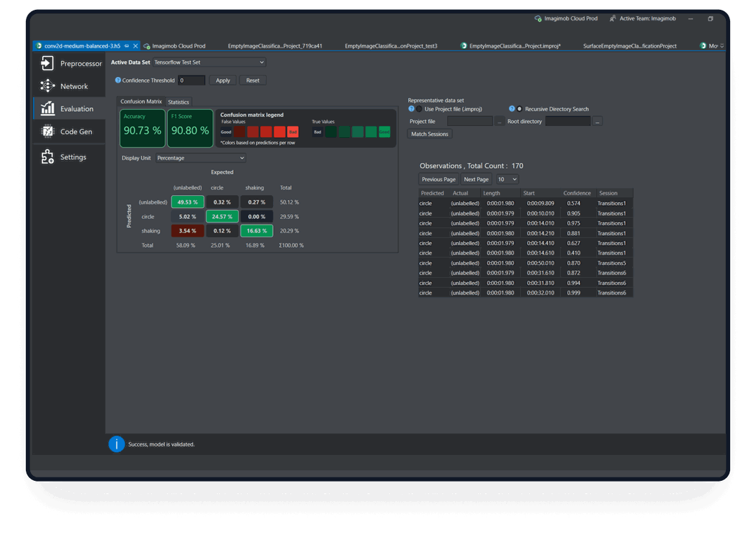This screenshot has height=534, width=756.
Task: Switch to the Statistics tab
Action: point(178,102)
